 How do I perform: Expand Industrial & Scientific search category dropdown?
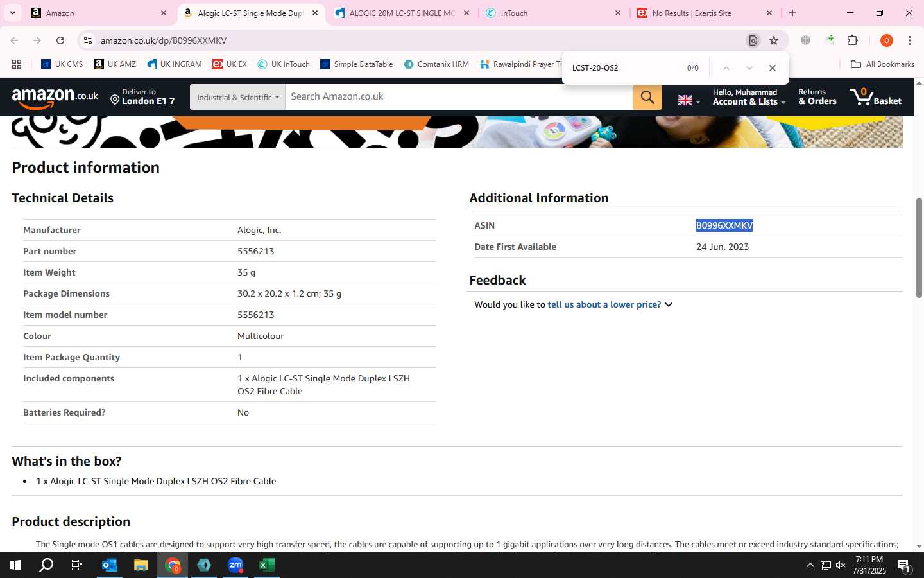point(237,97)
